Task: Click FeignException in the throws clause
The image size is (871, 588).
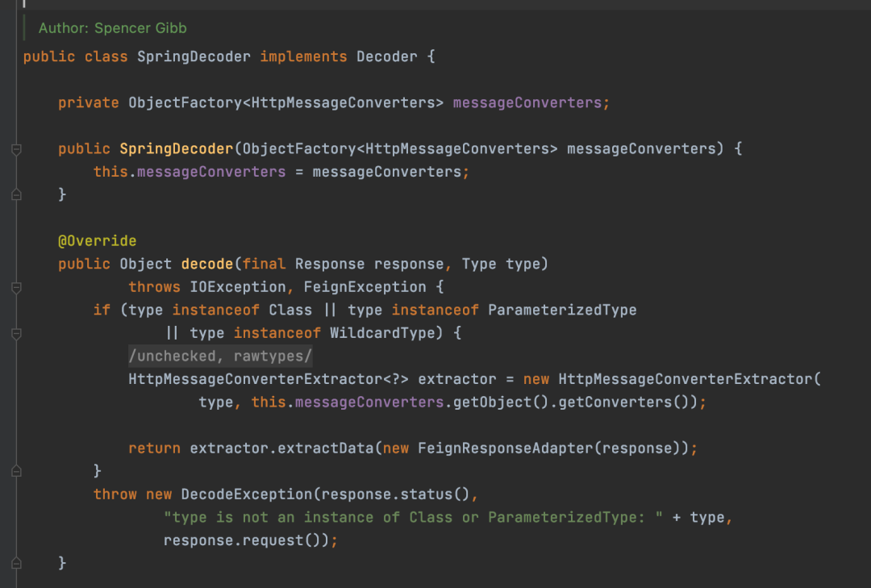Action: [x=365, y=287]
